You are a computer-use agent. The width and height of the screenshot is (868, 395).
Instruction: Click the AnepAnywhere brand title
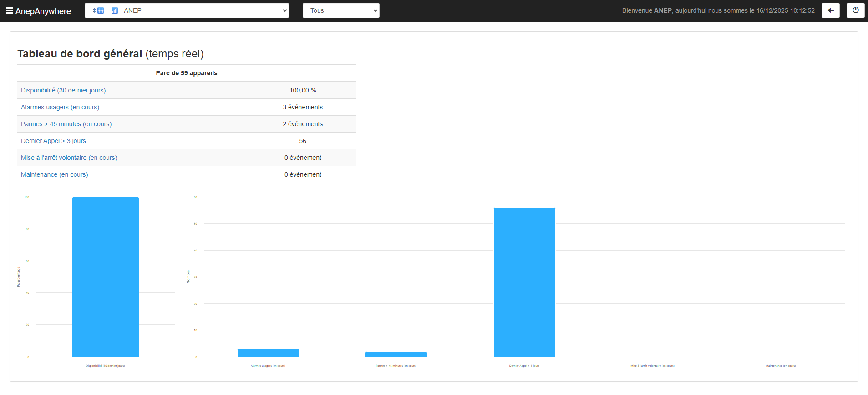tap(43, 11)
